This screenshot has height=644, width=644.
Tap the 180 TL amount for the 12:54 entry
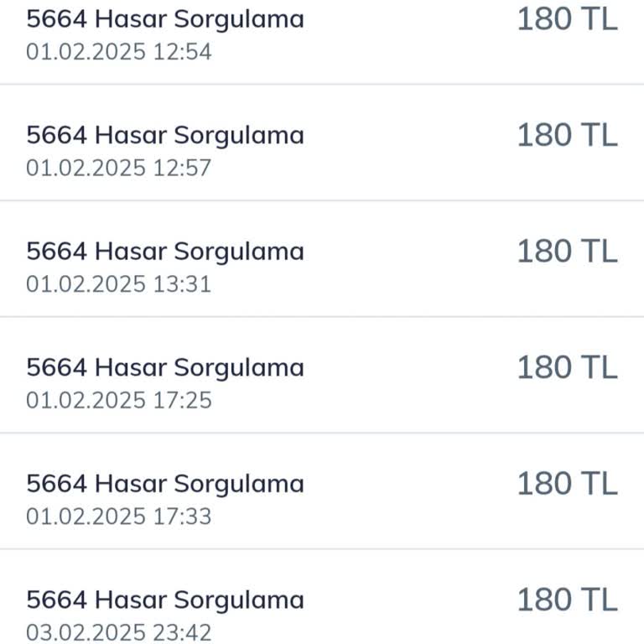[567, 18]
